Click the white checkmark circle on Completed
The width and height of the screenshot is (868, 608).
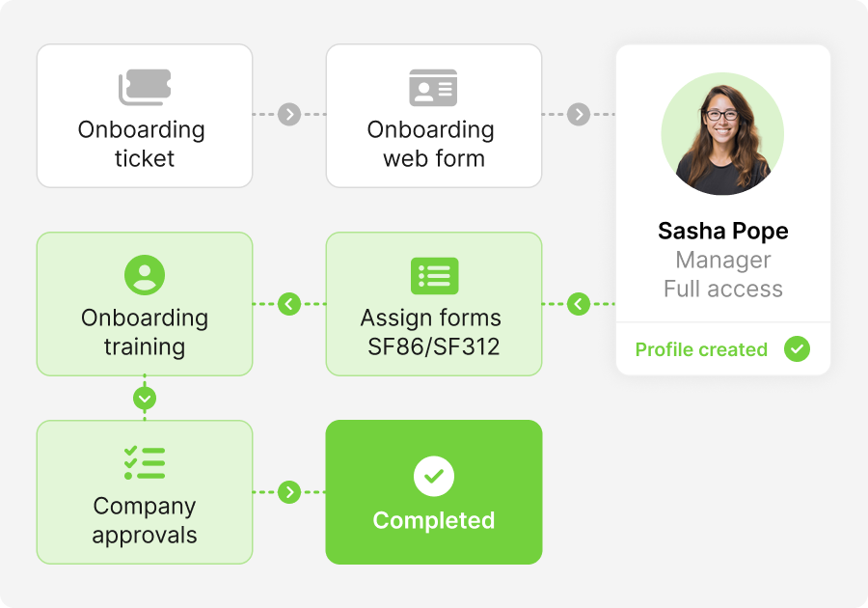(x=434, y=476)
